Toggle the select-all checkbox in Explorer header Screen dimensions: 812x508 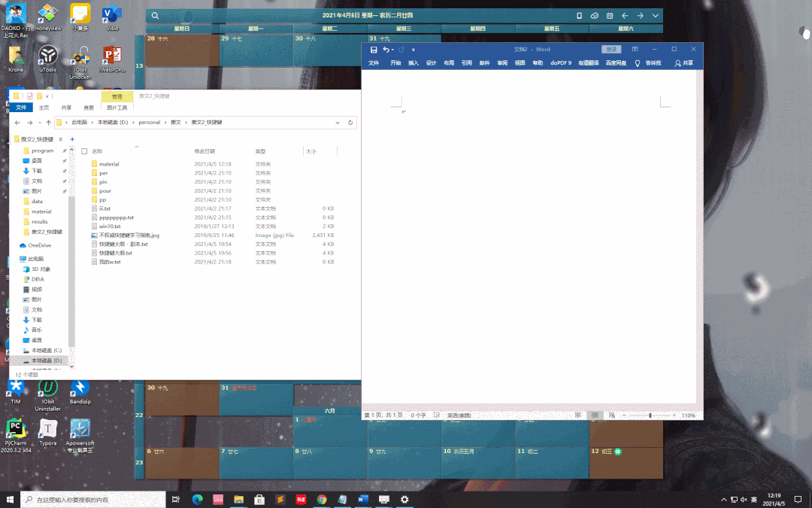click(x=84, y=151)
